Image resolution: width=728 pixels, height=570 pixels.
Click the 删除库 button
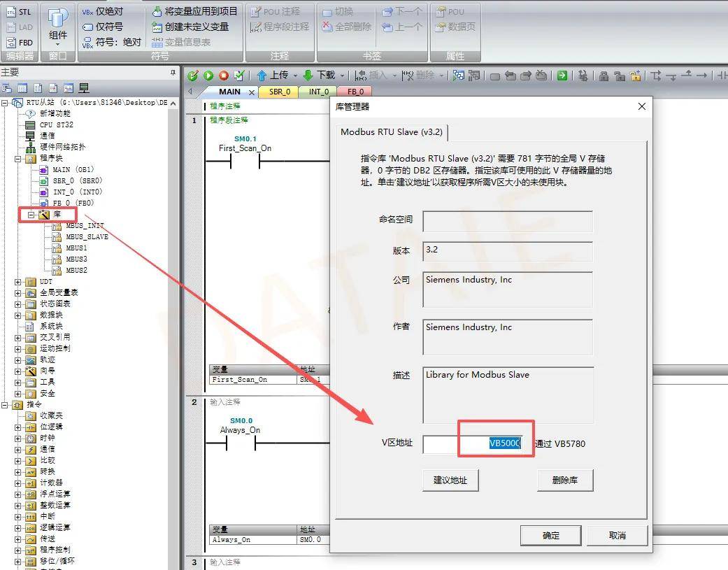(565, 480)
